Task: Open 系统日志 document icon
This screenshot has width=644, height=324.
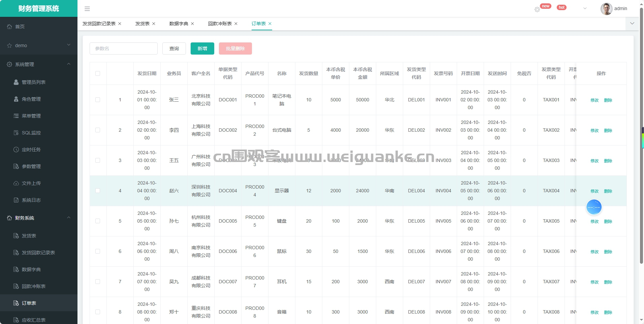Action: (16, 200)
